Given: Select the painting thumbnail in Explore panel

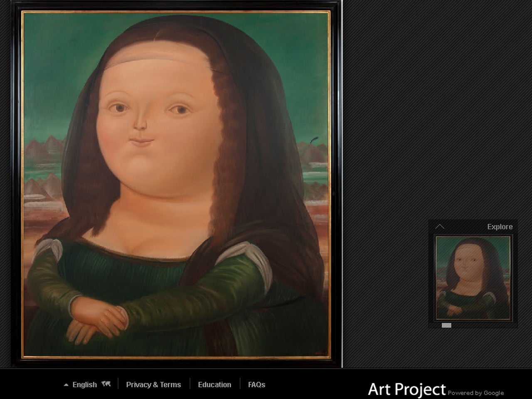Looking at the screenshot, I should point(473,278).
